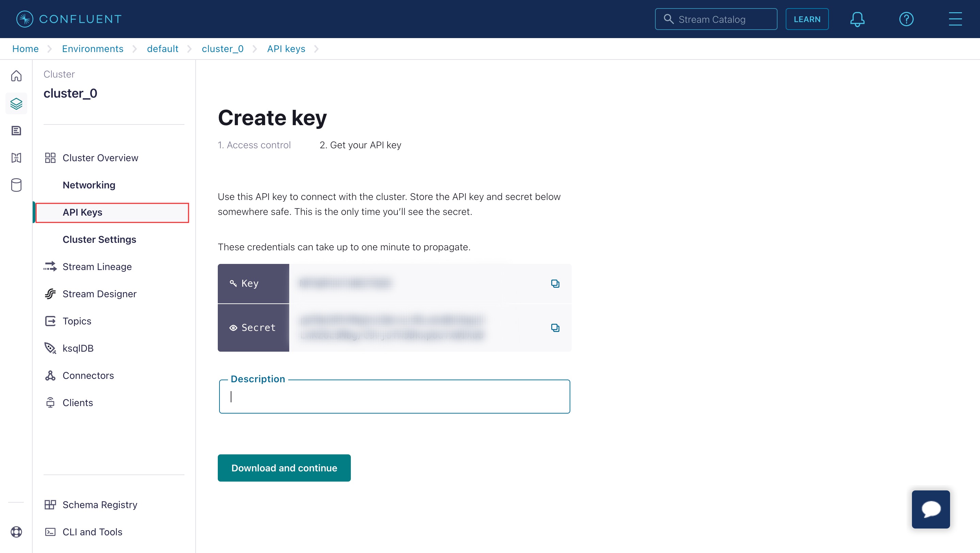The height and width of the screenshot is (553, 980).
Task: Open the hamburger menu in the header
Action: click(955, 19)
